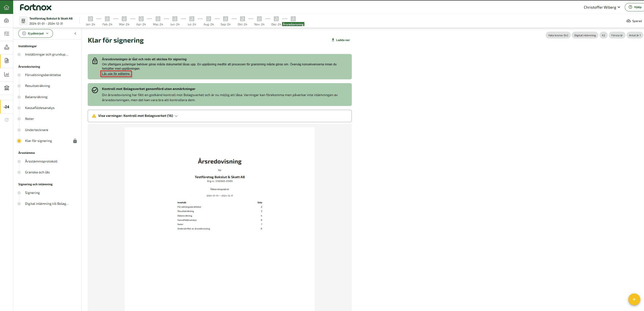Click Ladda ner download button
Viewport: 644px width, 311px height.
pos(341,40)
